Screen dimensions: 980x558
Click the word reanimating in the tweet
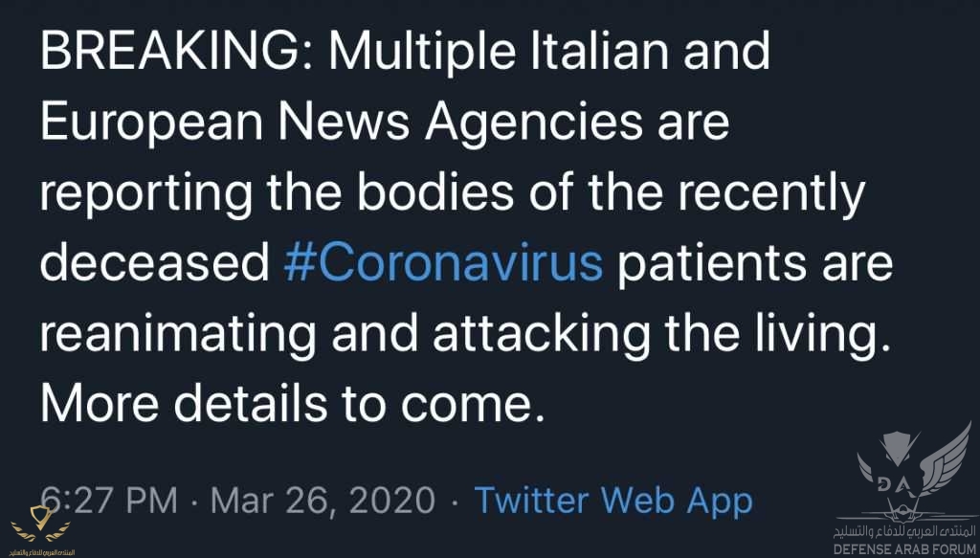click(x=179, y=336)
